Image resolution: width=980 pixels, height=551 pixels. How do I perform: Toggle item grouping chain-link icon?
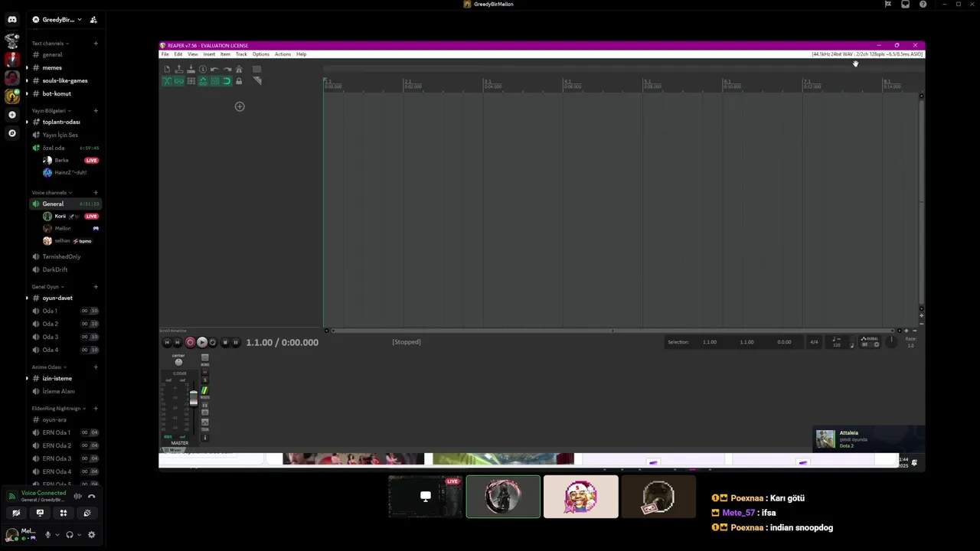(x=179, y=81)
